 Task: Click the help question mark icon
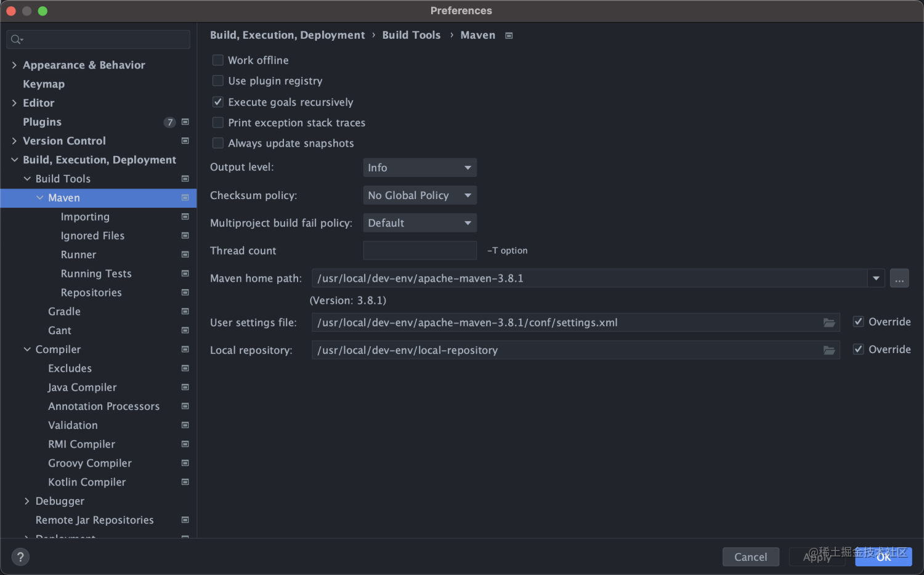pyautogui.click(x=20, y=557)
